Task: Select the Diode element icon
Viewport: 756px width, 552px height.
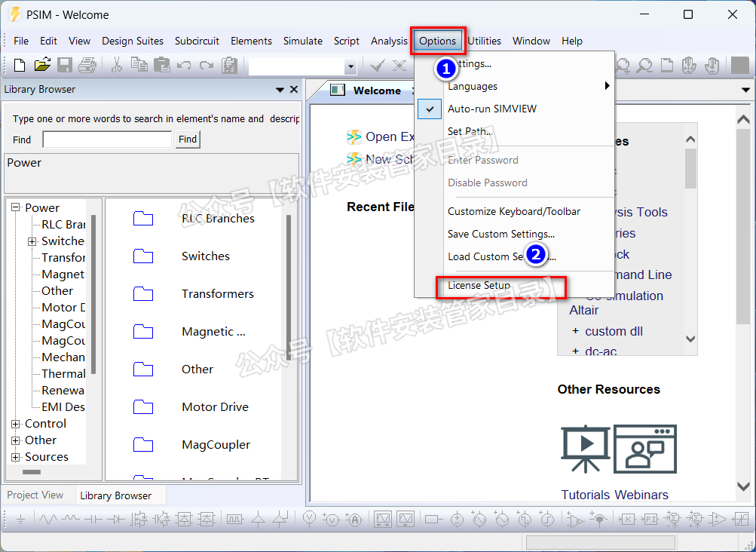Action: pos(116,520)
